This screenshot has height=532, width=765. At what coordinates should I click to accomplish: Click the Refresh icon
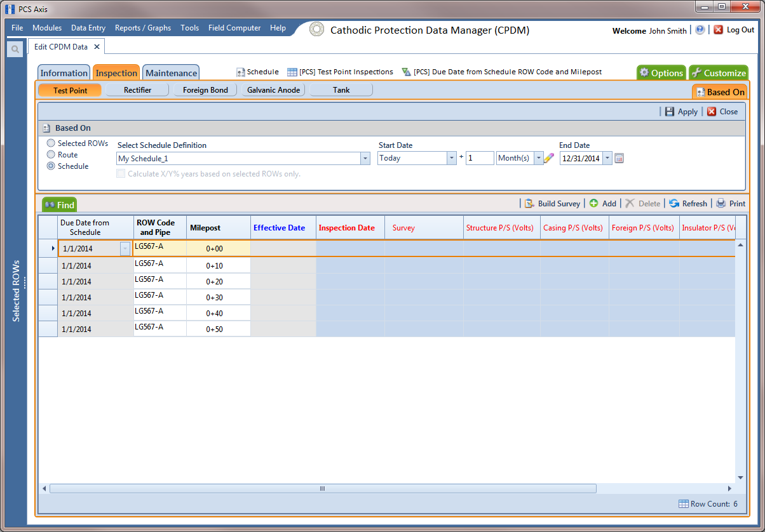[x=674, y=204]
